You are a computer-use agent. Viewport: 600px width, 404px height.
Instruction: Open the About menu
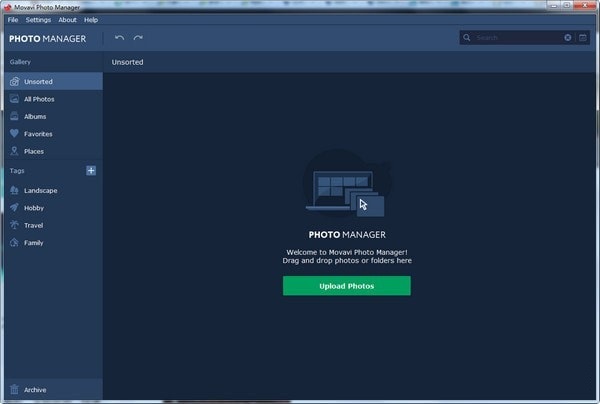point(67,20)
